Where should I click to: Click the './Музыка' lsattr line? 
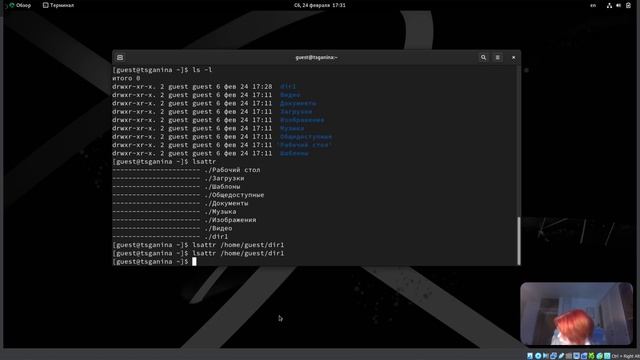pos(174,212)
